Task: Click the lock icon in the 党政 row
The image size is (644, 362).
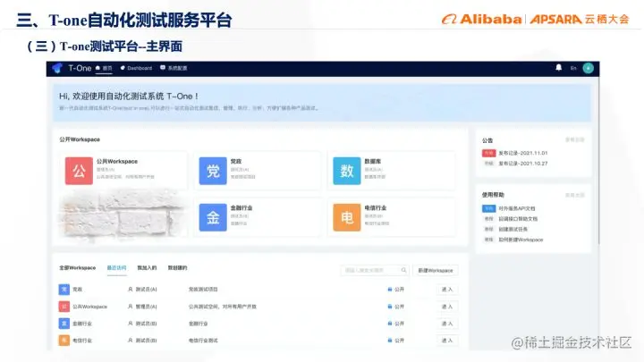Action: click(x=390, y=290)
